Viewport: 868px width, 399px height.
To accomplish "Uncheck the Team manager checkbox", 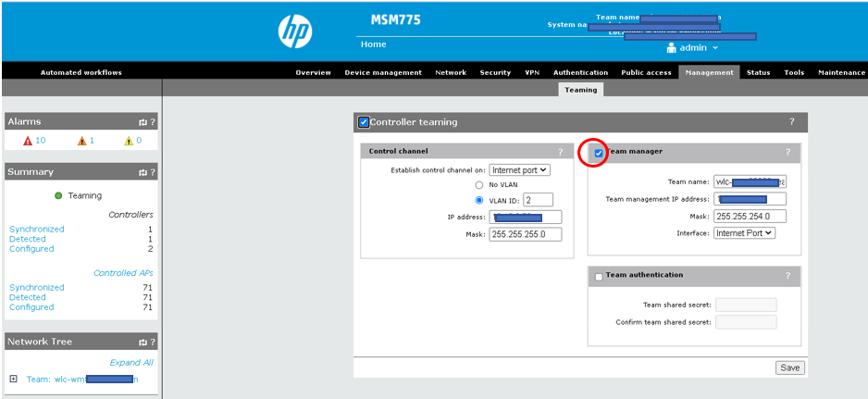I will coord(599,153).
